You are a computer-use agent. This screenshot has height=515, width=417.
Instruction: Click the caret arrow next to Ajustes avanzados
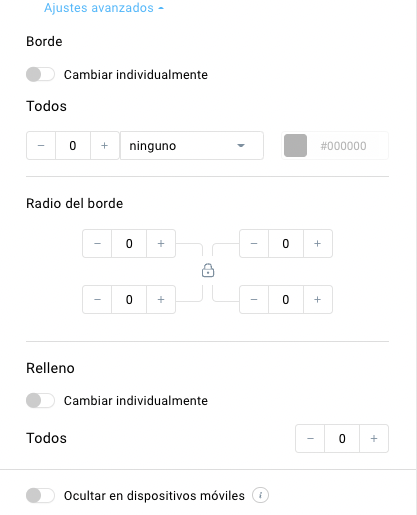pyautogui.click(x=161, y=9)
